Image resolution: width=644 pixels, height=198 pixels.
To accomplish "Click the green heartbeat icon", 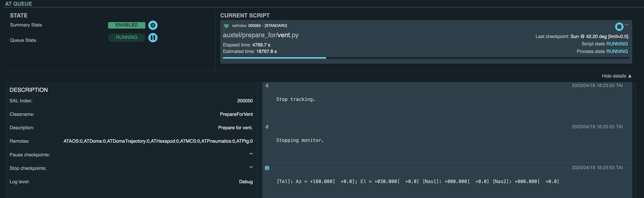I will pyautogui.click(x=226, y=26).
